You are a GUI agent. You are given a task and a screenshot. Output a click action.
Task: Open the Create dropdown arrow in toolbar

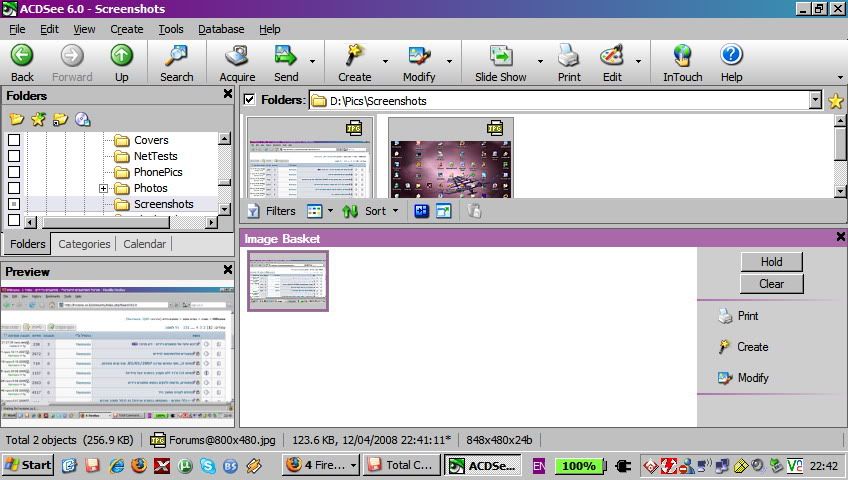(385, 61)
